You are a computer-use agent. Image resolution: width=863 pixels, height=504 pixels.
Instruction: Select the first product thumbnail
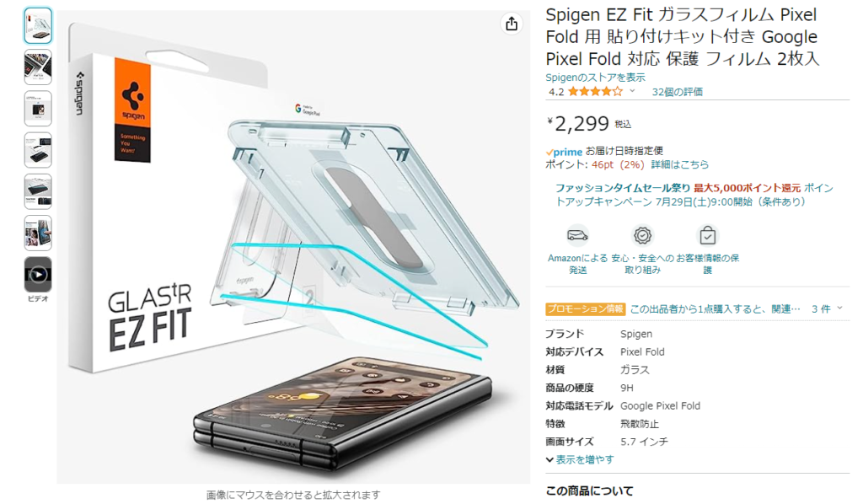pos(38,25)
